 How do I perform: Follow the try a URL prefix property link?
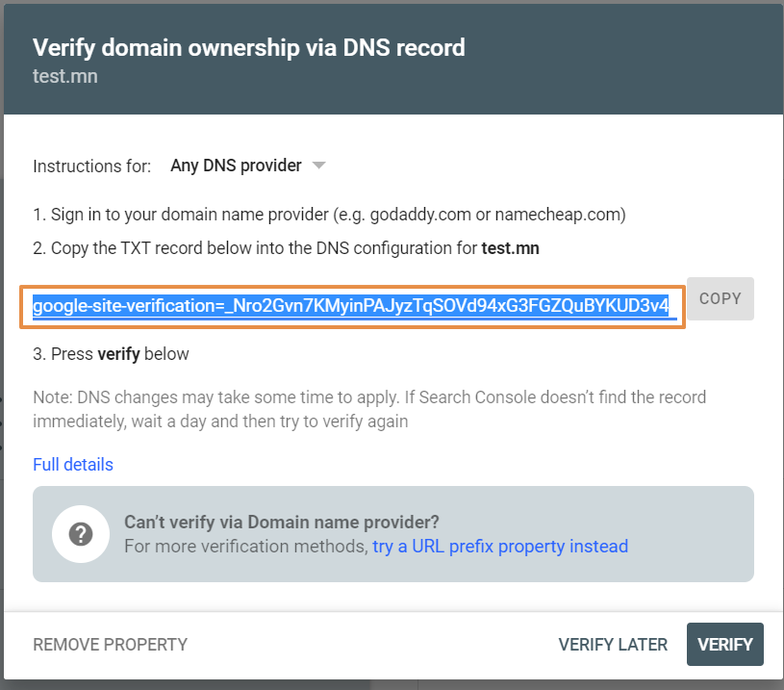coord(500,547)
